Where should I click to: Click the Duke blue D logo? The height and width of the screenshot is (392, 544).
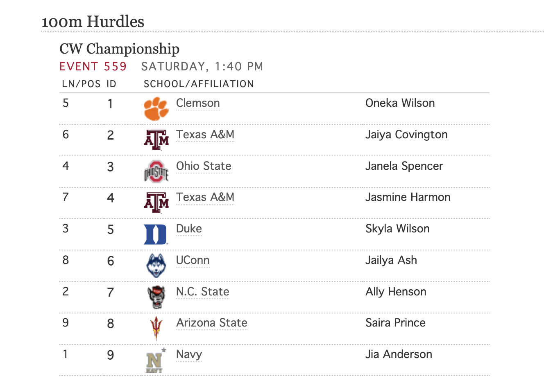tap(156, 234)
